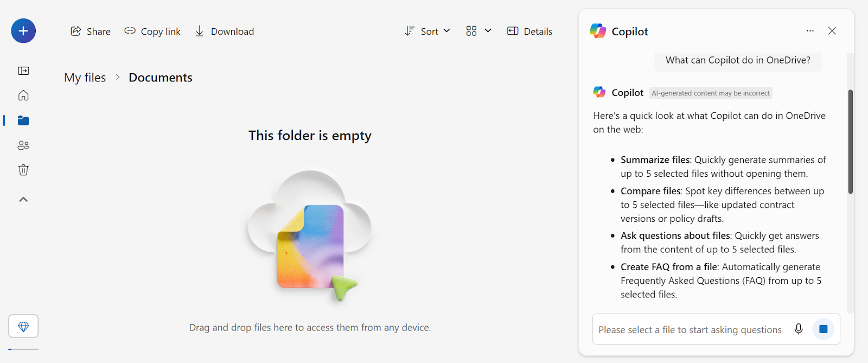868x363 pixels.
Task: Click the Copilot panel scrollbar
Action: [850, 142]
